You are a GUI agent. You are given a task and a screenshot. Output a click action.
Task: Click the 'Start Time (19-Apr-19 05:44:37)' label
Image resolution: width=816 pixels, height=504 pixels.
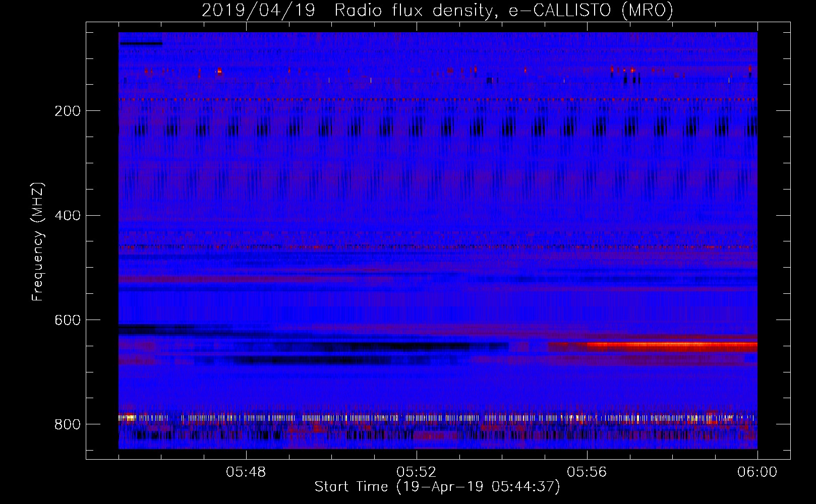[437, 487]
